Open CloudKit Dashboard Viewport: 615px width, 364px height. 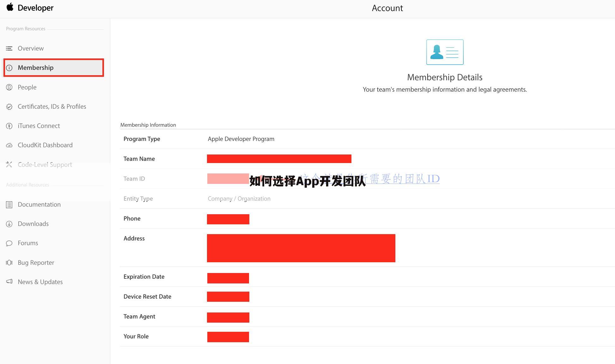pos(45,145)
